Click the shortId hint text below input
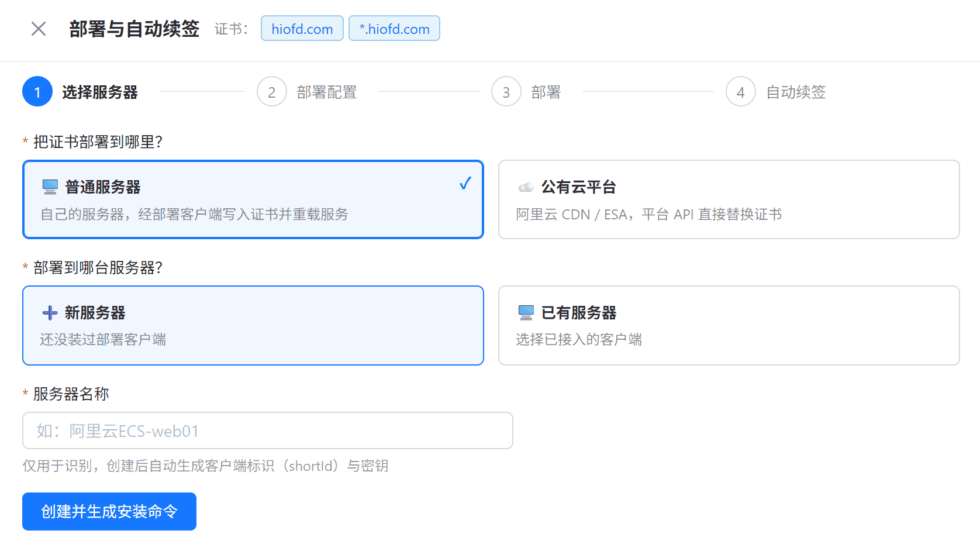Viewport: 980px width, 558px height. (206, 466)
